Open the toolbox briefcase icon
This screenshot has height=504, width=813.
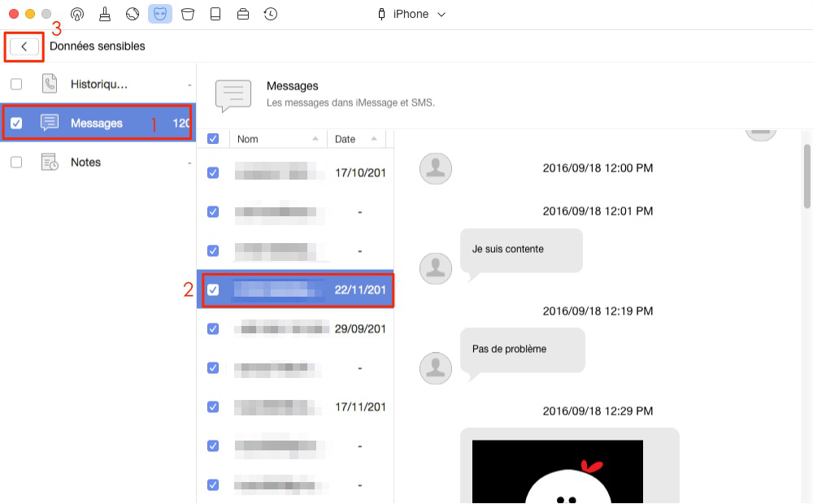click(242, 14)
